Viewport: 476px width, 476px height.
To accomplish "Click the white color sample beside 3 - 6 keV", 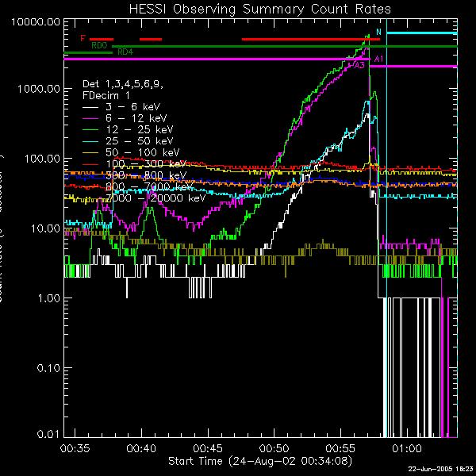I will click(x=90, y=107).
